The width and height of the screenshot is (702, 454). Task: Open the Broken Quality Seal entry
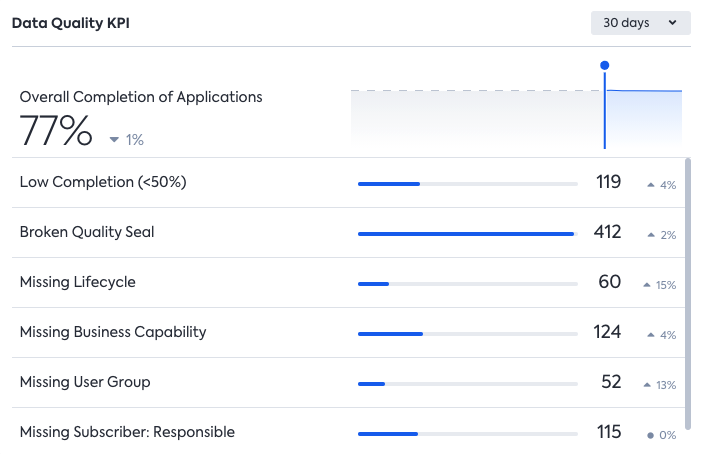click(x=87, y=232)
